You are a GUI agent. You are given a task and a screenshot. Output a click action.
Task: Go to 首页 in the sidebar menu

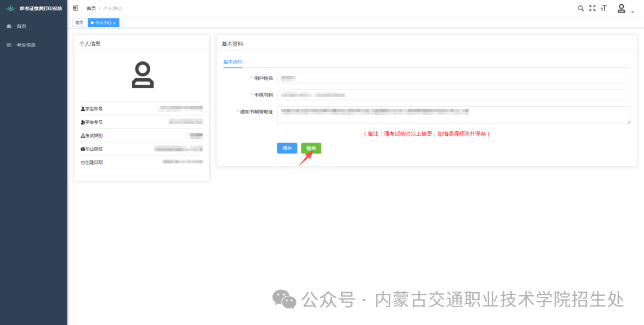coord(21,26)
